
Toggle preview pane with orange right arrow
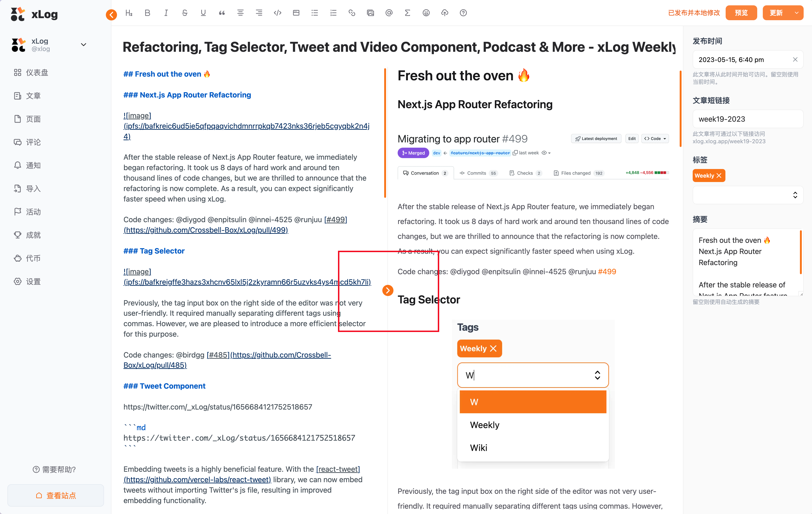click(x=388, y=290)
